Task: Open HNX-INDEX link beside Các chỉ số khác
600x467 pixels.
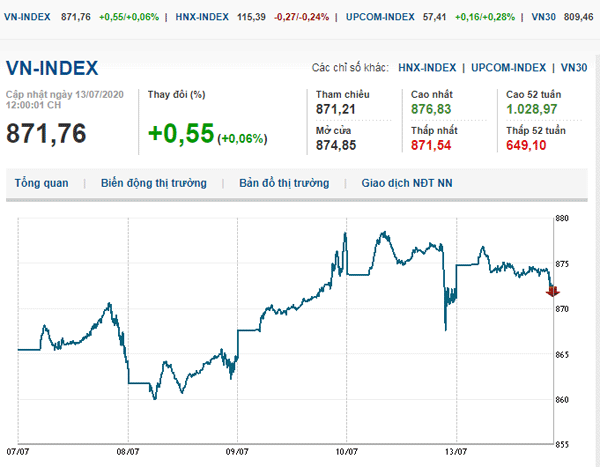Action: point(426,68)
